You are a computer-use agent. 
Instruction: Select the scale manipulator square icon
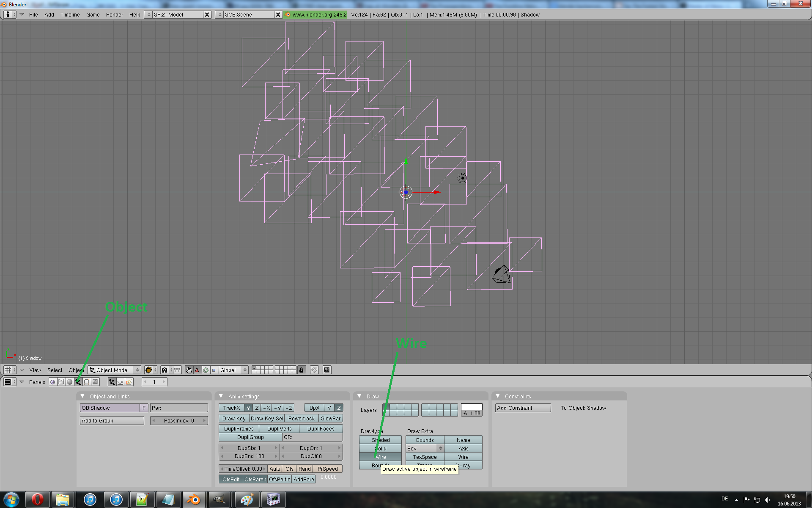pyautogui.click(x=214, y=370)
